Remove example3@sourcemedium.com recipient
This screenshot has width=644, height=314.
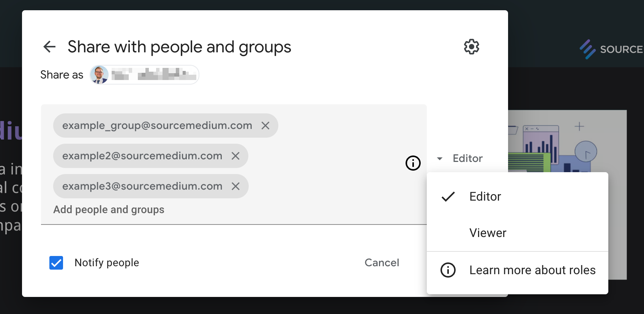[235, 186]
